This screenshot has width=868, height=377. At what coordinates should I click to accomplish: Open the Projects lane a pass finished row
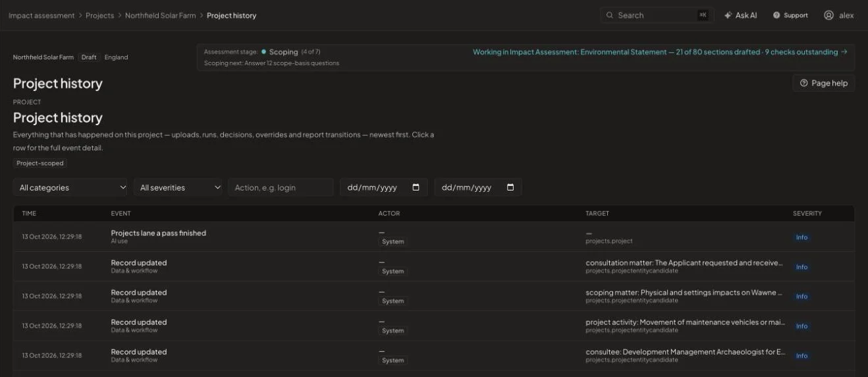(434, 237)
